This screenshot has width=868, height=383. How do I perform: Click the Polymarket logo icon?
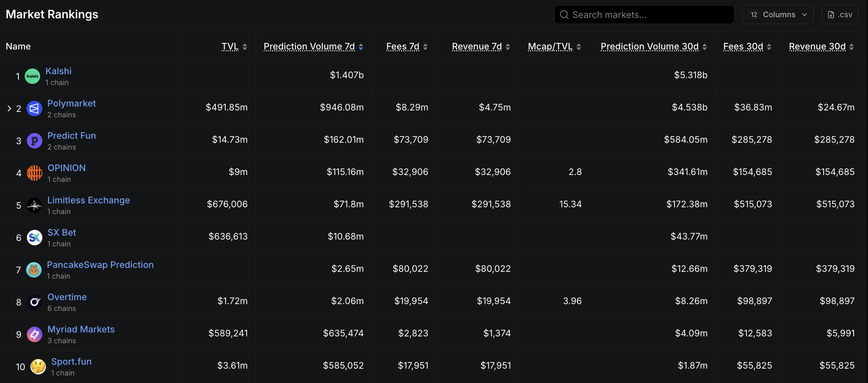(34, 108)
